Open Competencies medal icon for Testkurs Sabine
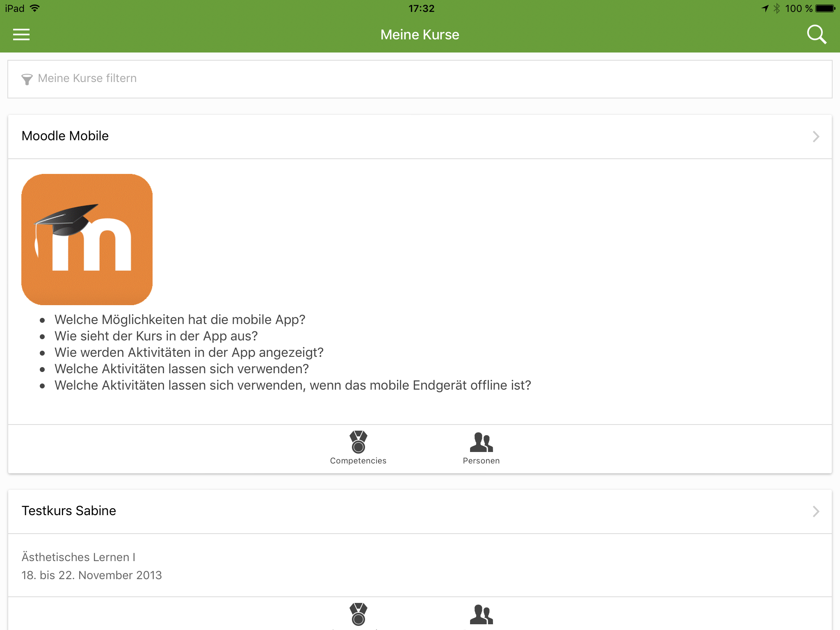The image size is (840, 630). coord(358,614)
